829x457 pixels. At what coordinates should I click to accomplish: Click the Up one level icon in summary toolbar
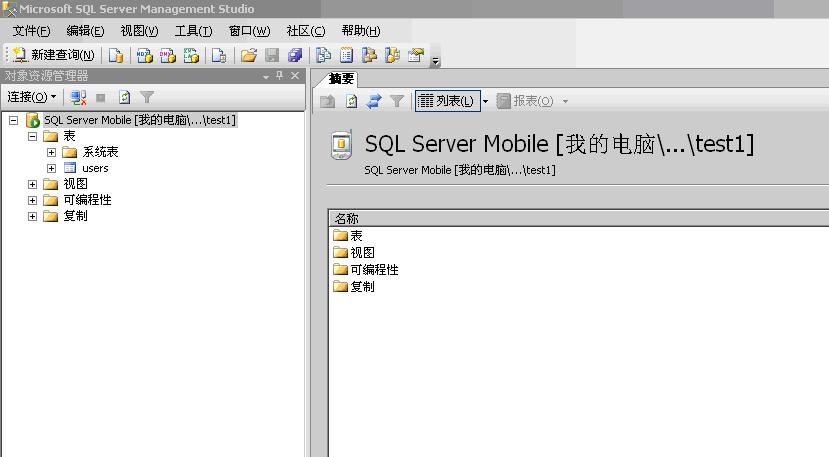(328, 101)
